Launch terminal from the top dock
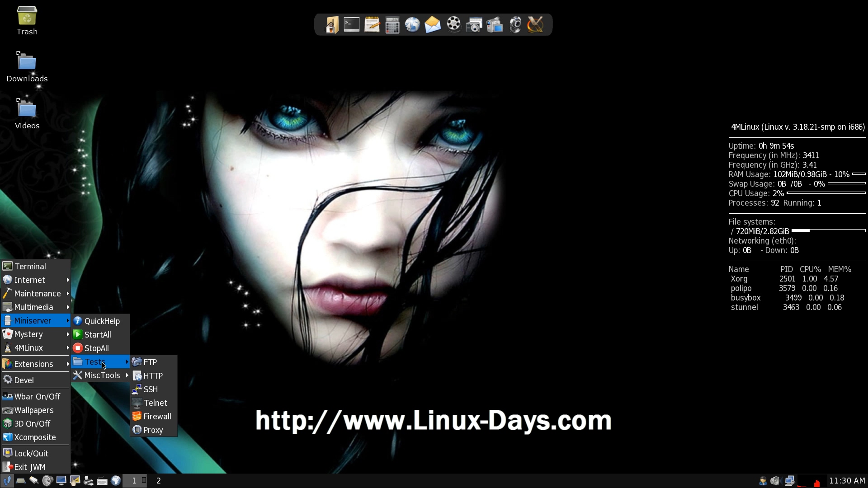This screenshot has width=868, height=488. click(352, 24)
